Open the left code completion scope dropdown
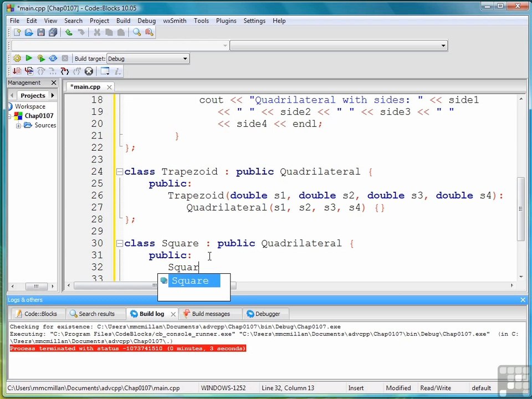Viewport: 532px width, 399px height. pyautogui.click(x=120, y=45)
